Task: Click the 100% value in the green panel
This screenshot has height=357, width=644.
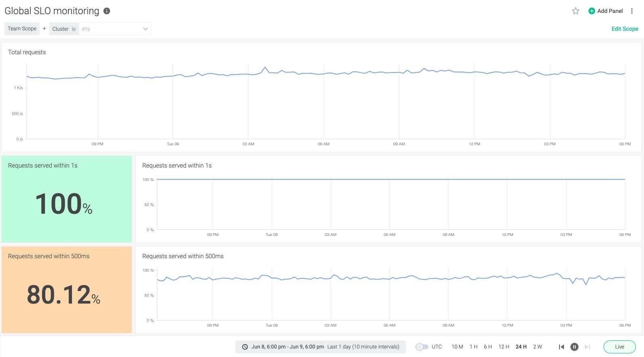Action: 63,204
